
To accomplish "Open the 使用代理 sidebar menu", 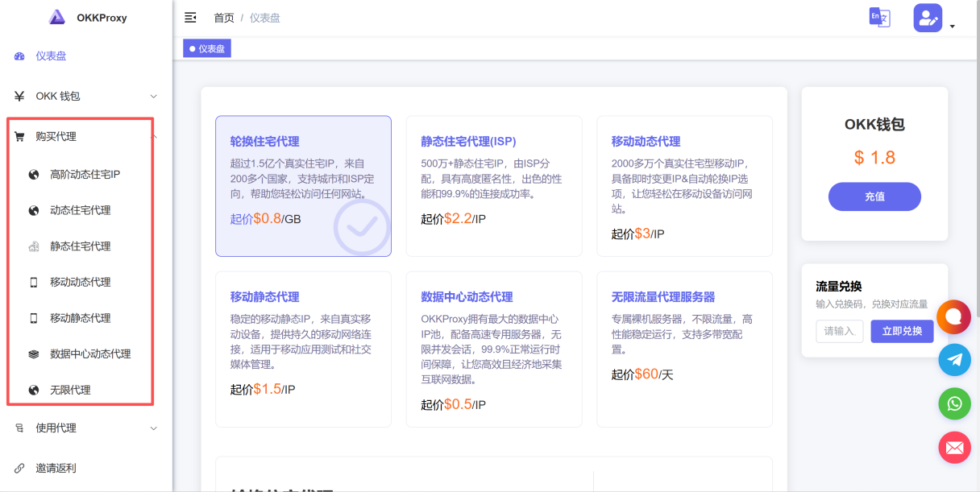I will pyautogui.click(x=86, y=428).
